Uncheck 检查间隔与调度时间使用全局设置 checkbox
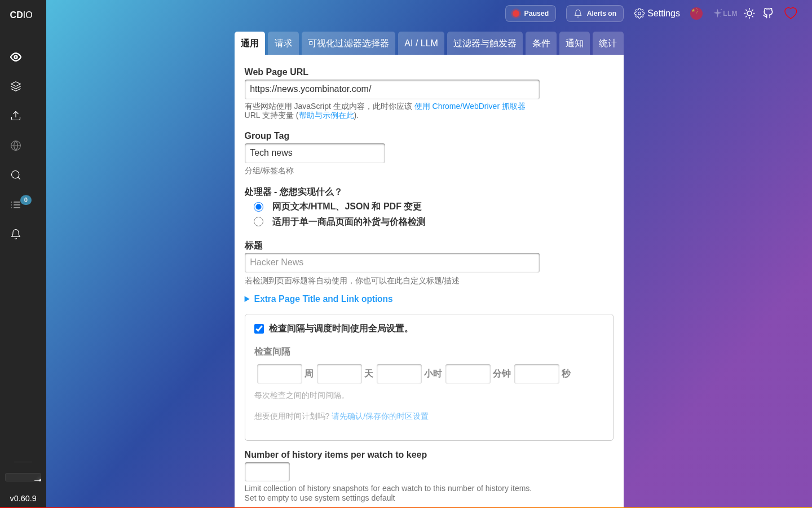Image resolution: width=812 pixels, height=508 pixels. pos(259,329)
